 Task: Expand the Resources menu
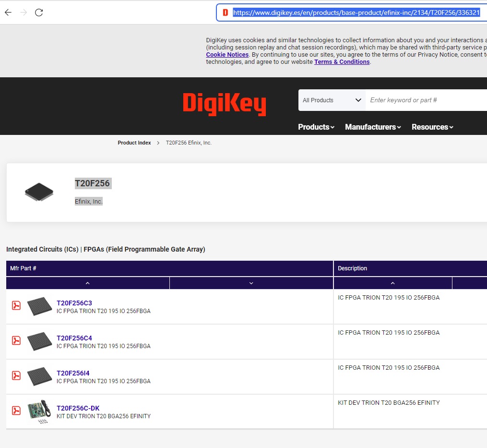(432, 127)
